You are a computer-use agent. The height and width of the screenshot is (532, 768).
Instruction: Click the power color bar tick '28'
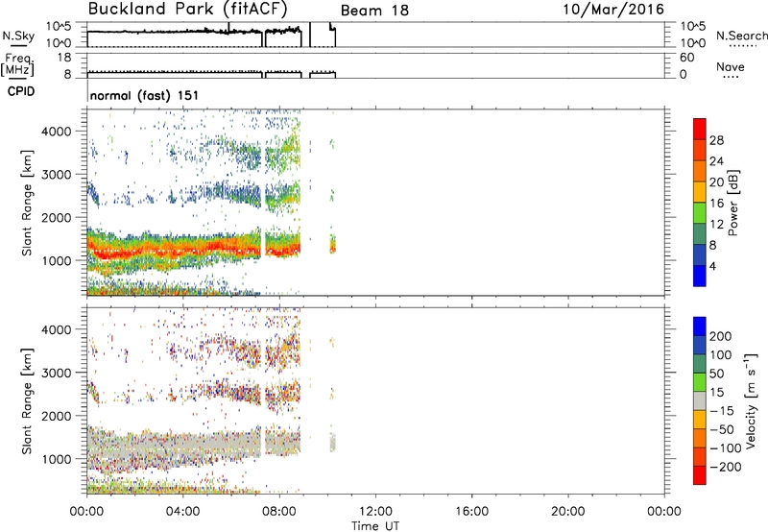point(716,140)
